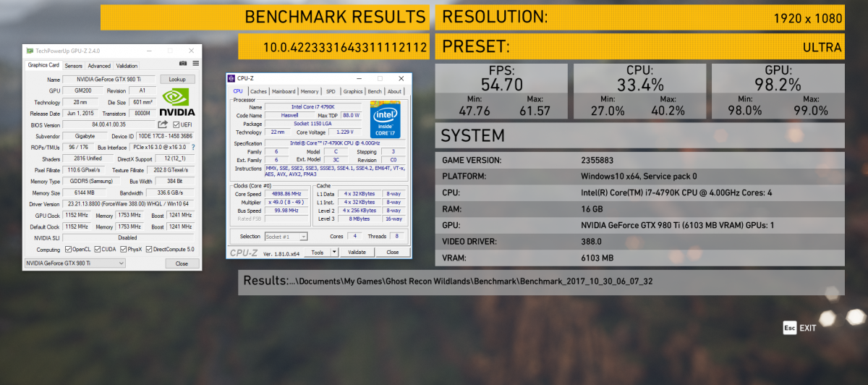
Task: Click the Close button in GPU-Z
Action: point(182,263)
